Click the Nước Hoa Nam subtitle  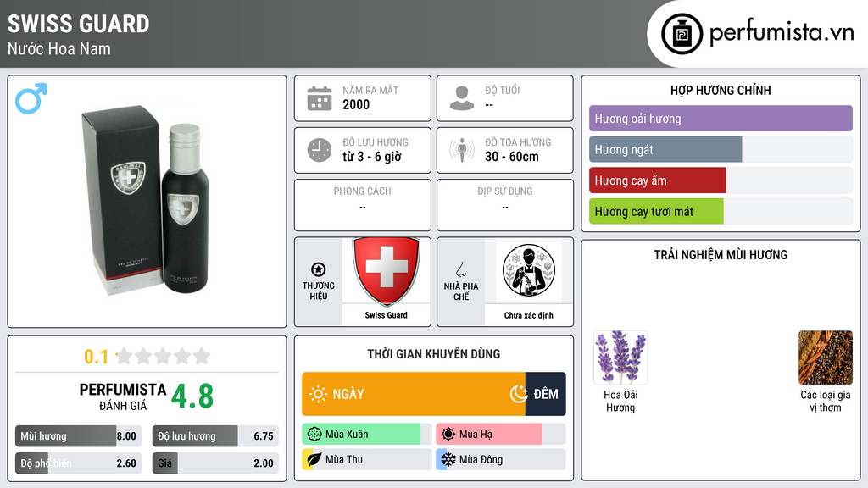(x=58, y=48)
